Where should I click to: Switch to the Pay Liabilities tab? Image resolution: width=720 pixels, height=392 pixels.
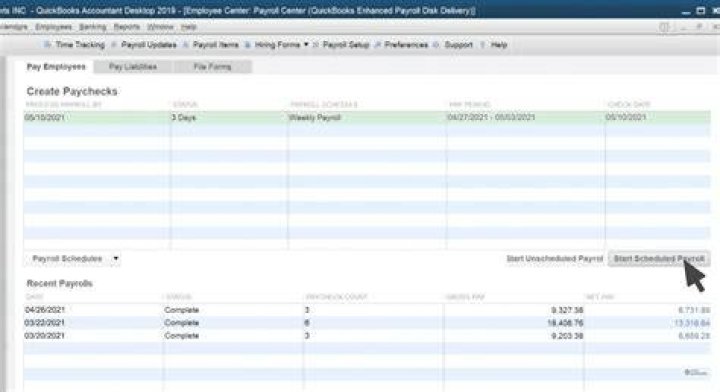(x=133, y=67)
